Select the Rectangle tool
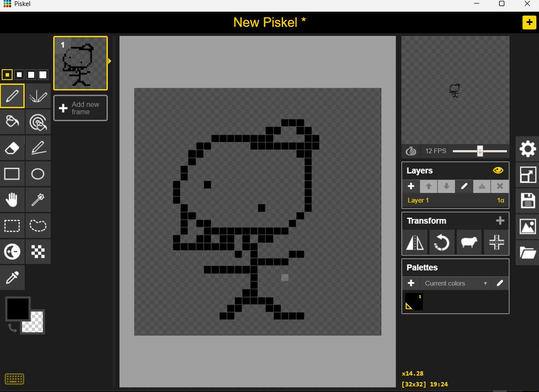 12,174
